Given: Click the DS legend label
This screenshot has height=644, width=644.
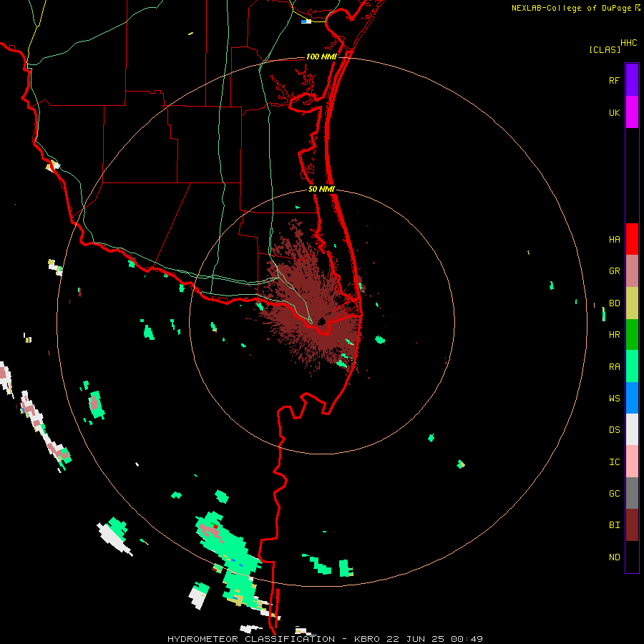Looking at the screenshot, I should pos(614,430).
